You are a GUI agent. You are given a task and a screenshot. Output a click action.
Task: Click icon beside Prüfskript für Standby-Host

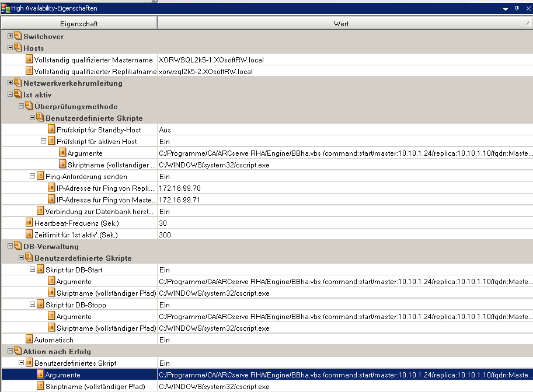(51, 129)
